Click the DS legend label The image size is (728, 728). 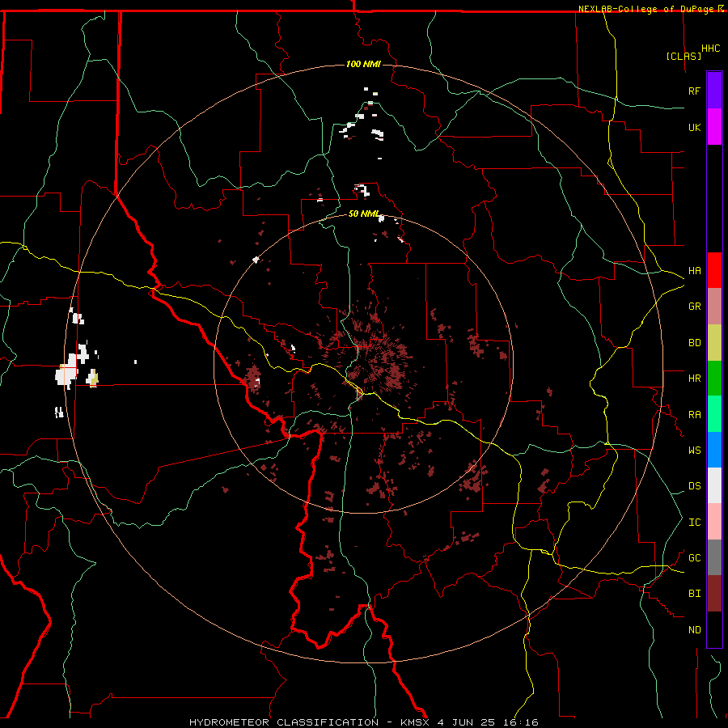pyautogui.click(x=694, y=486)
